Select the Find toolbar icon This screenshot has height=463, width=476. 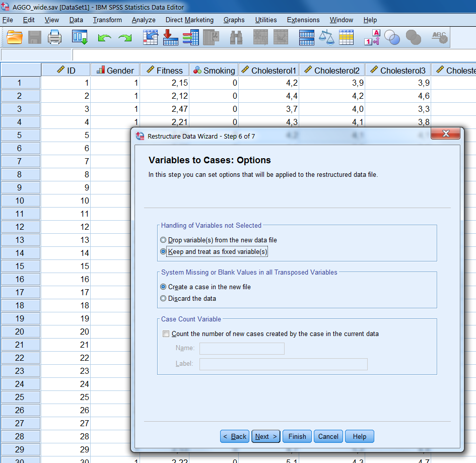pyautogui.click(x=235, y=37)
